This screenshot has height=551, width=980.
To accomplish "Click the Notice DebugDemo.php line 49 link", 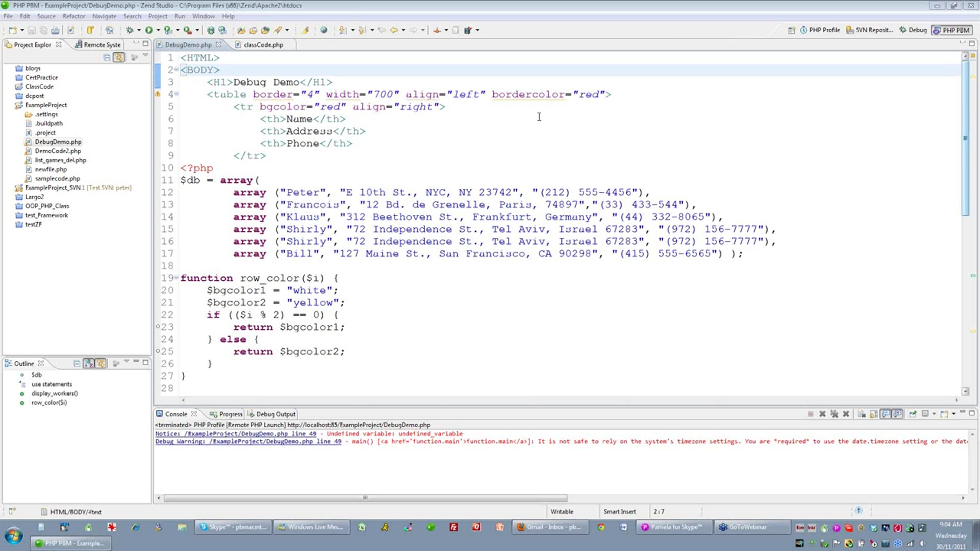I will point(236,433).
